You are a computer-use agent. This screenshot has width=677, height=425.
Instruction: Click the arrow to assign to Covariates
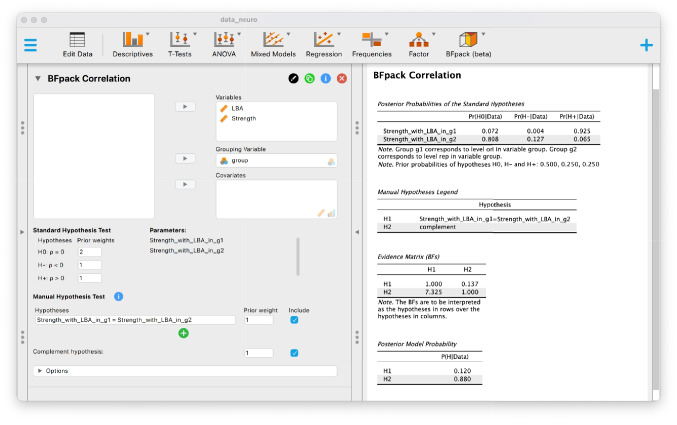(x=185, y=184)
